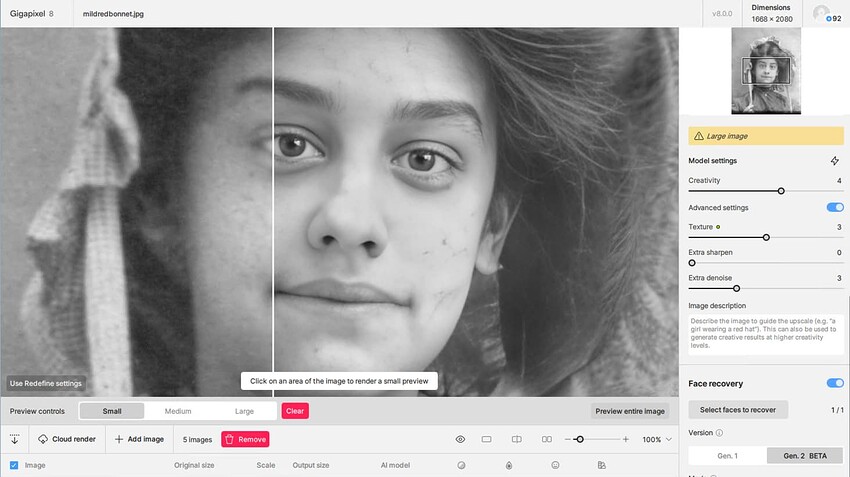Click the Original size column header
850x477 pixels.
(x=194, y=465)
